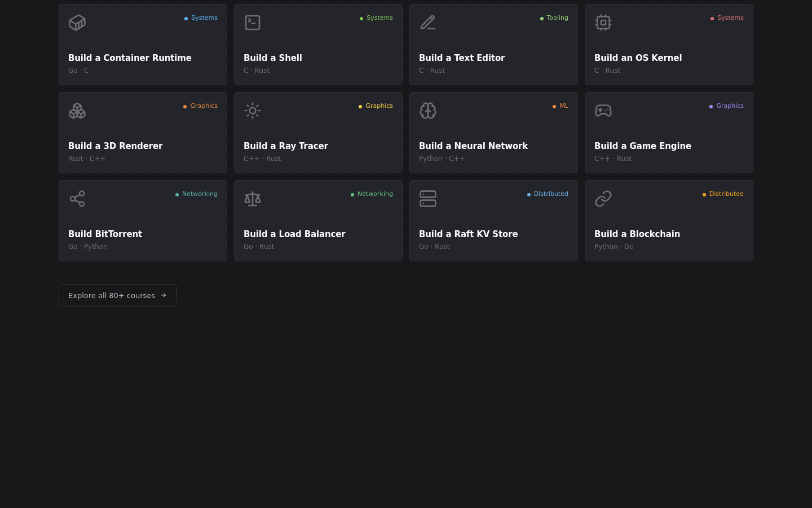The width and height of the screenshot is (812, 508).
Task: Click the Systems tag on Container Runtime card
Action: tap(201, 18)
